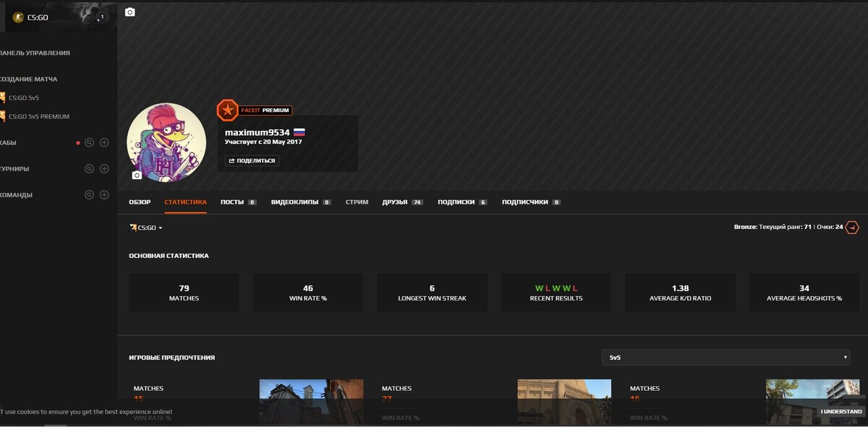868x427 pixels.
Task: Open the ПОДПИСЧИКИ tab
Action: 531,202
